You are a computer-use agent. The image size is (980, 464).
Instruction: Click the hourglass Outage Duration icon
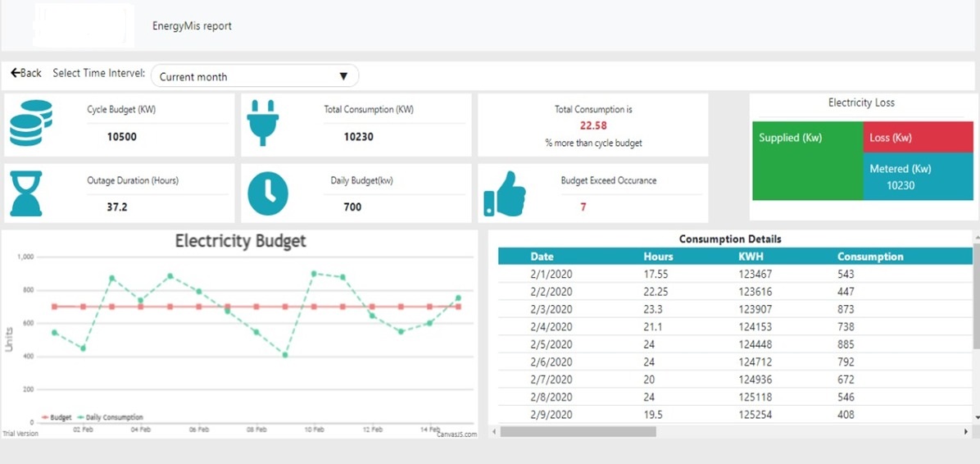[x=26, y=193]
